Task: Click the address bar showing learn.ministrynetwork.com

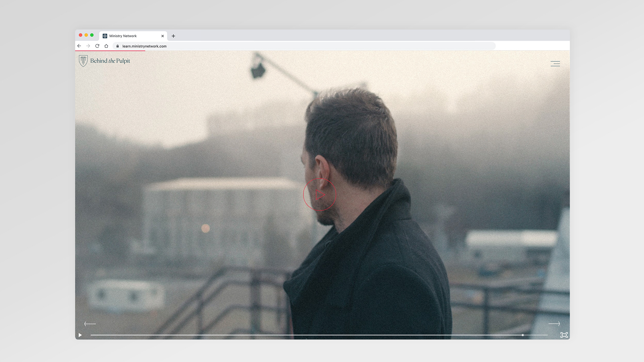Action: click(304, 46)
